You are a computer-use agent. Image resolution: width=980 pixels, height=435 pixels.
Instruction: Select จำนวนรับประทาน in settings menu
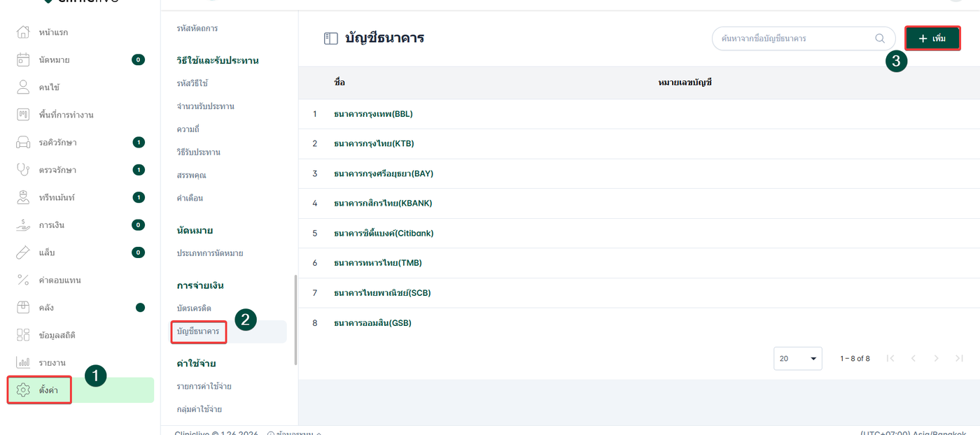(x=206, y=106)
